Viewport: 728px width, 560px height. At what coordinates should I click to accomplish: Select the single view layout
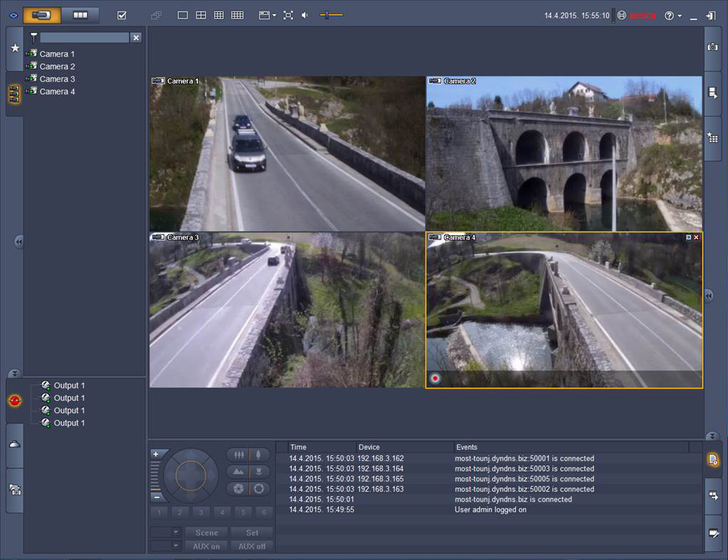[182, 15]
